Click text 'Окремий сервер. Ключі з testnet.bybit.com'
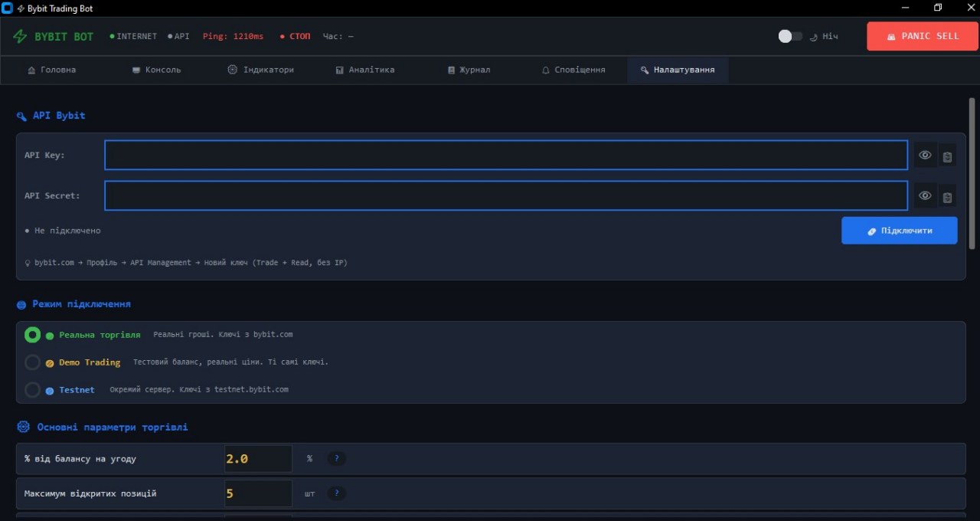 (199, 390)
